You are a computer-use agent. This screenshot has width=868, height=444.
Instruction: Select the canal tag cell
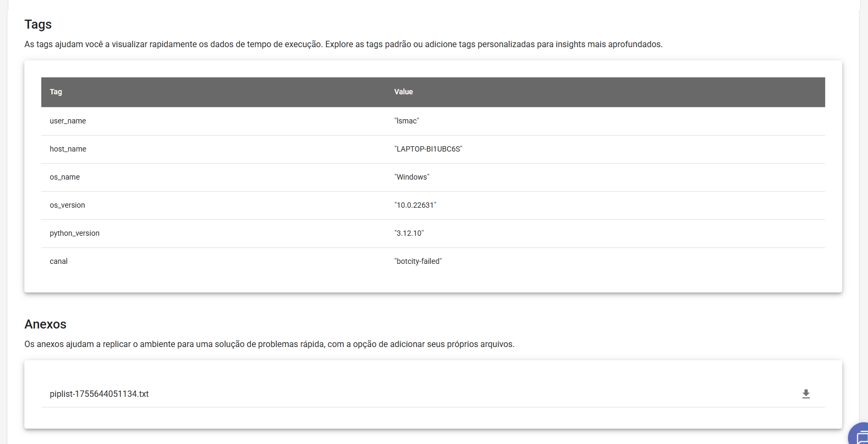coord(59,261)
